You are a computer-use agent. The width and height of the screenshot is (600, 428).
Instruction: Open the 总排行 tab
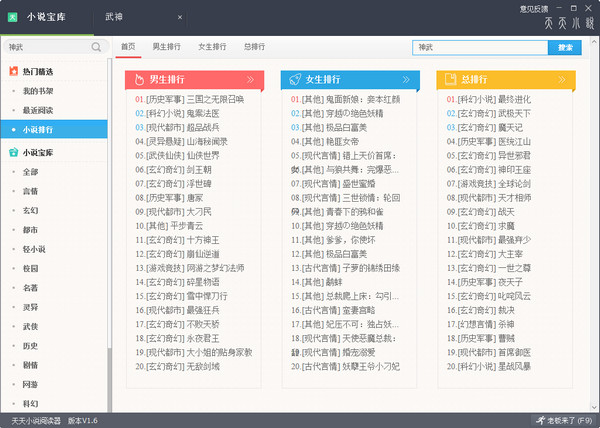pyautogui.click(x=254, y=47)
